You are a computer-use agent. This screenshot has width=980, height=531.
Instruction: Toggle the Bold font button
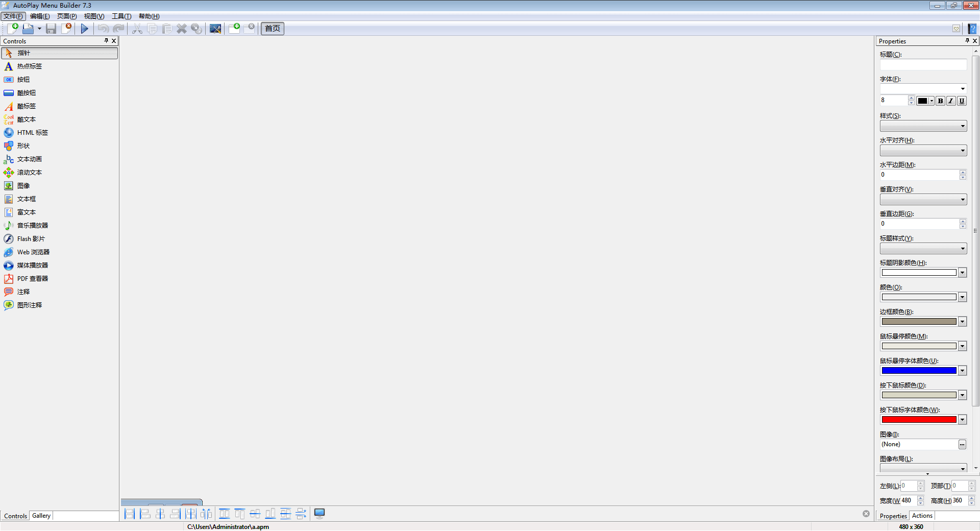pos(940,101)
